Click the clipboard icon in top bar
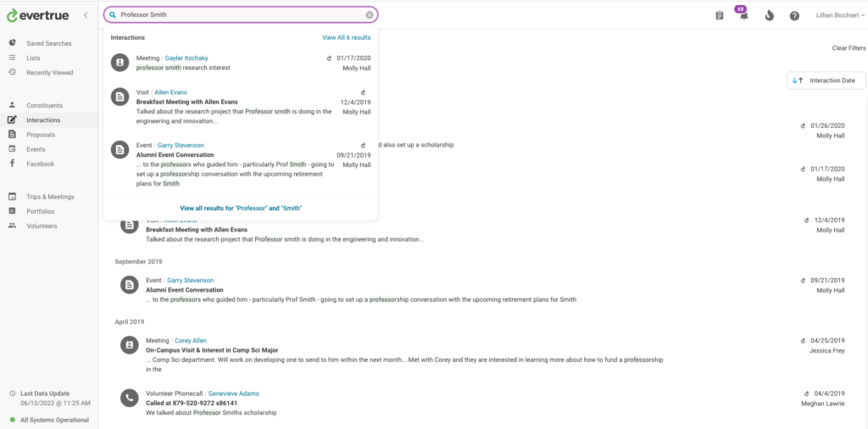The height and width of the screenshot is (429, 868). pyautogui.click(x=720, y=15)
